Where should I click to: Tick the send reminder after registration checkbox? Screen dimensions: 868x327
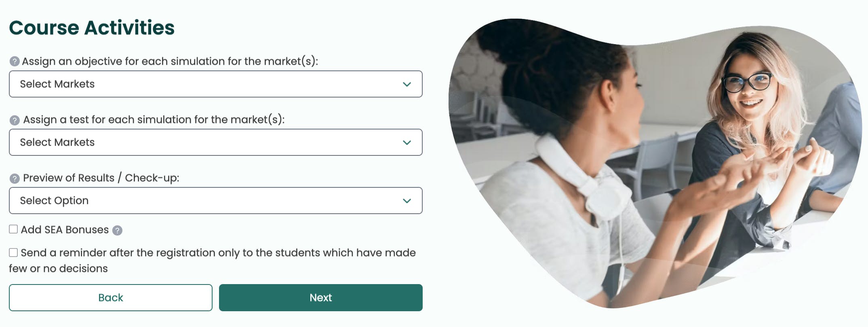tap(13, 253)
